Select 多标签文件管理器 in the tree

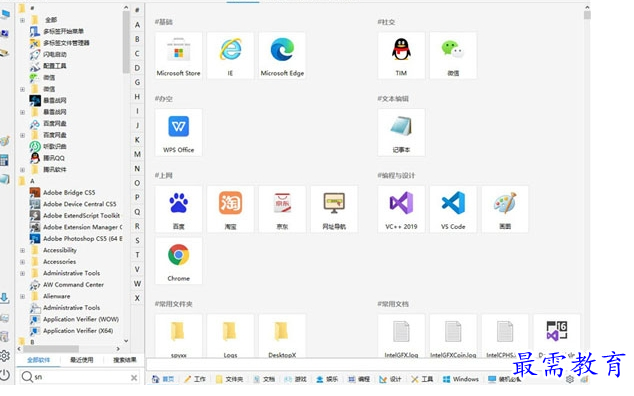pyautogui.click(x=59, y=43)
